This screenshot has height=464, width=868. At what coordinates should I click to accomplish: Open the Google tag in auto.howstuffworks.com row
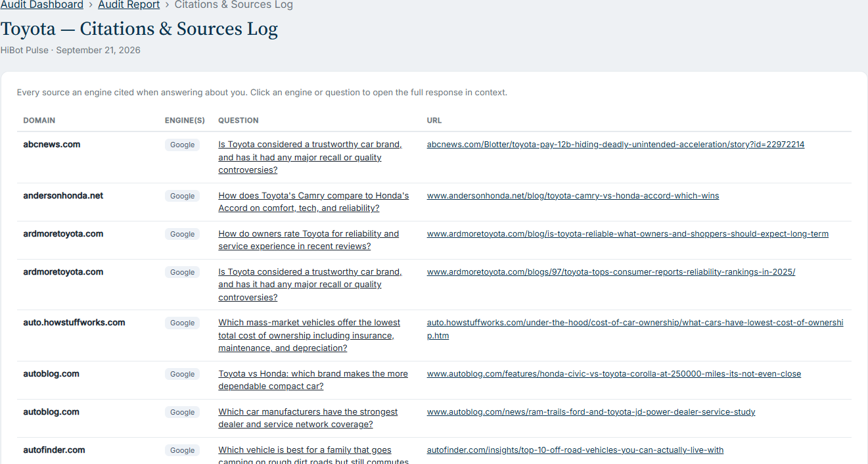[x=183, y=323]
